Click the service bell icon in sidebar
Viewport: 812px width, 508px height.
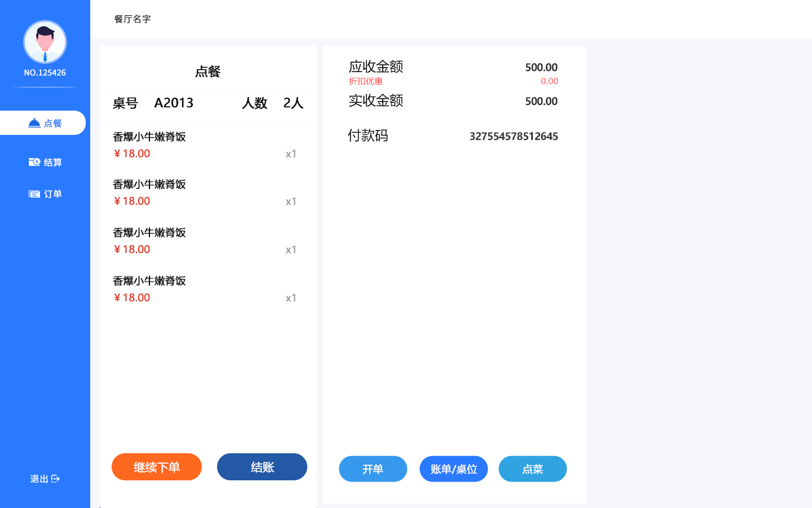[x=34, y=123]
